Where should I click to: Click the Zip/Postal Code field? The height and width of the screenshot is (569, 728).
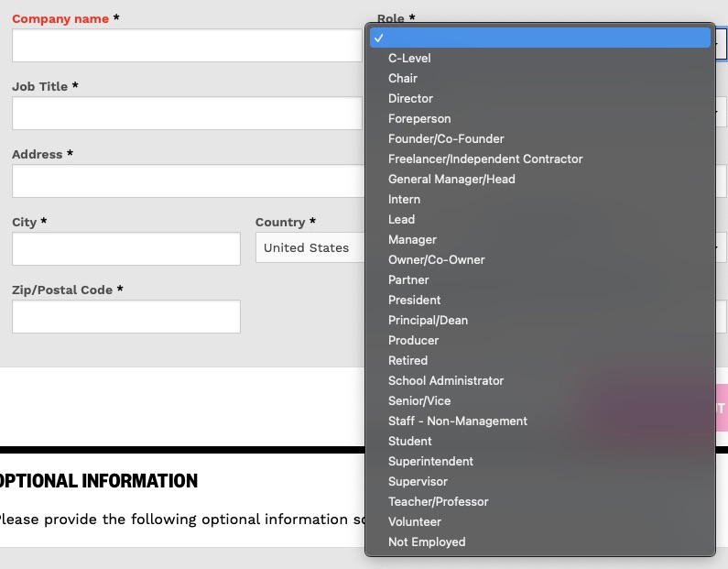pos(126,316)
